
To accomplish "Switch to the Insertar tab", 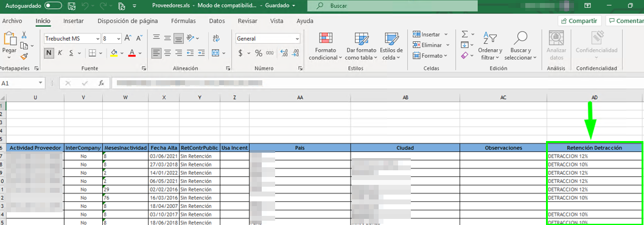I will [74, 21].
